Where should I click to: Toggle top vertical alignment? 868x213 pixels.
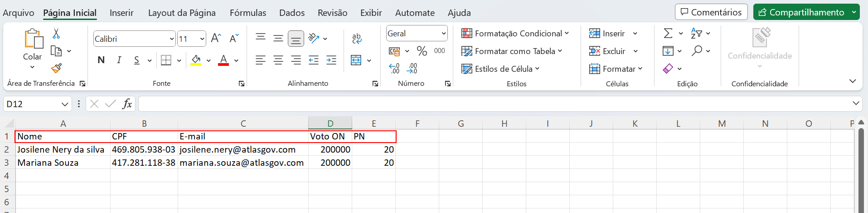[x=261, y=38]
